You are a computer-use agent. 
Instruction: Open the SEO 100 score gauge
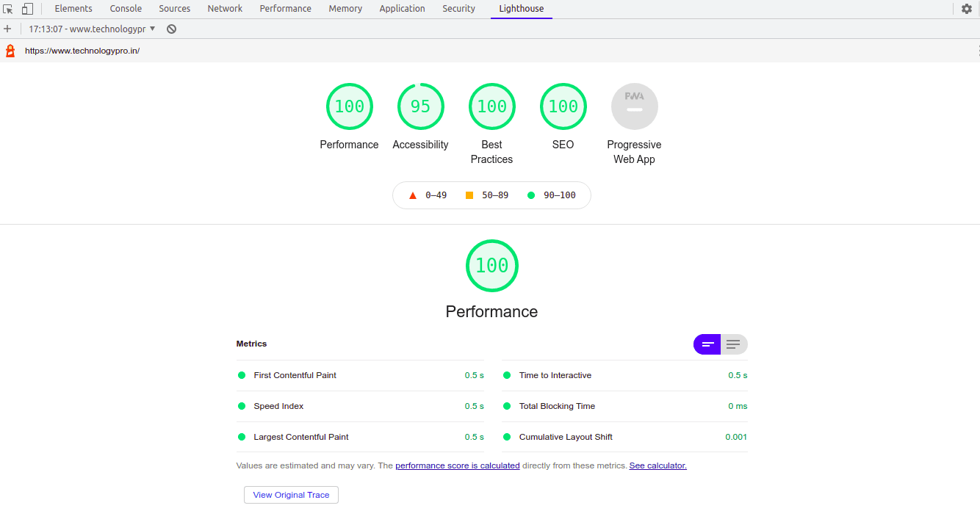[563, 106]
